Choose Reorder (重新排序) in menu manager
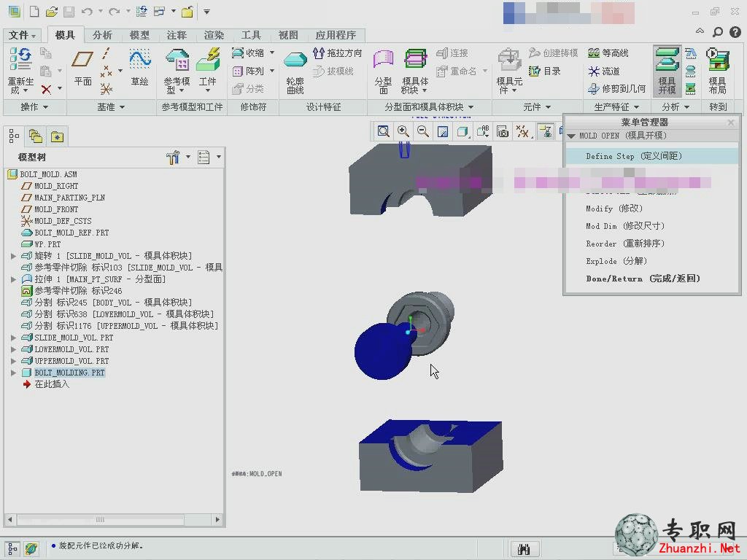This screenshot has height=560, width=747. 625,244
